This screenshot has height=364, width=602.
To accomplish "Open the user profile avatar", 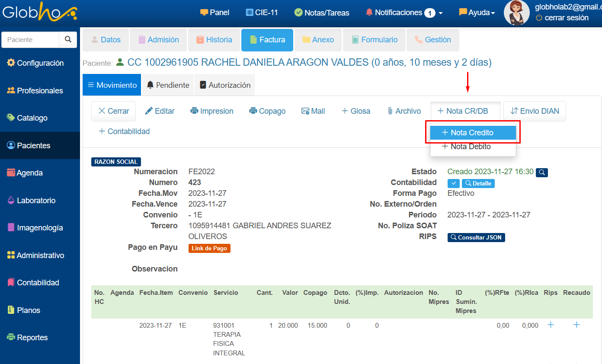I will pos(516,13).
